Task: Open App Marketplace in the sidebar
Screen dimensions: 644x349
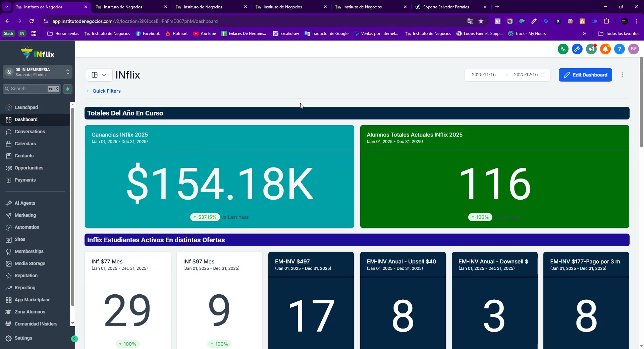Action: 35,300
